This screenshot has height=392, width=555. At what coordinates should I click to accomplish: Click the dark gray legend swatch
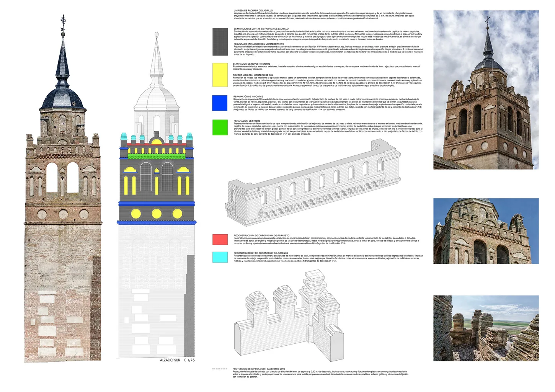[220, 42]
